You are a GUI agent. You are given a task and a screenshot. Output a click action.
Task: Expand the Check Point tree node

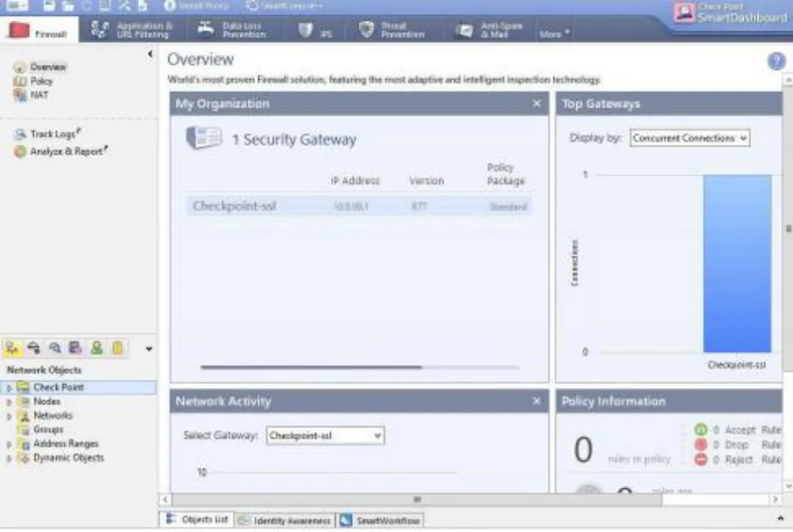[x=8, y=388]
